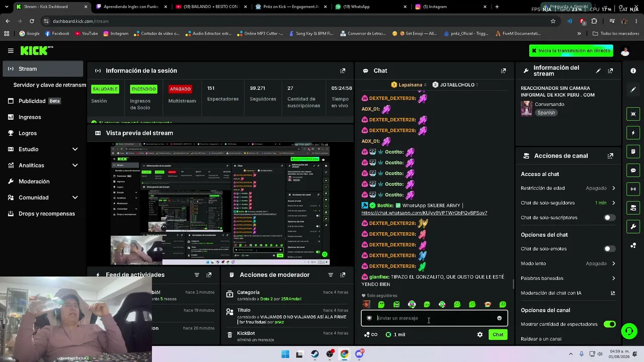Open Palabras baneadas settings
Viewport: 644px width, 362px height.
pyautogui.click(x=568, y=278)
